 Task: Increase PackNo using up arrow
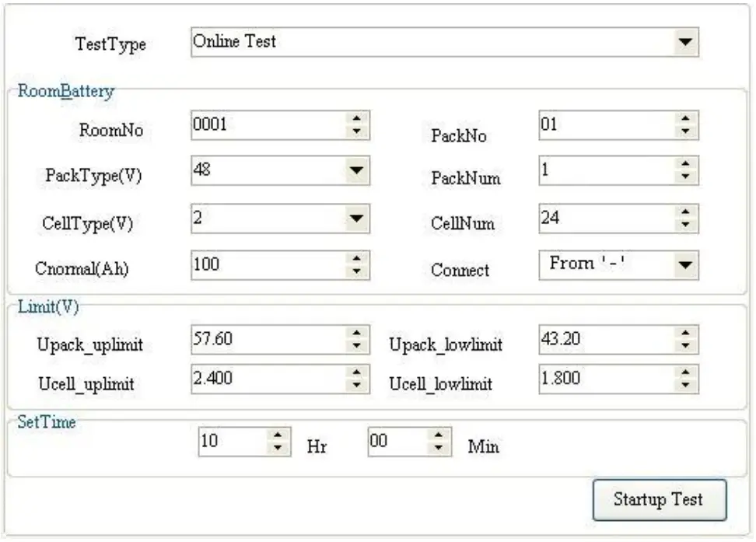(x=684, y=119)
